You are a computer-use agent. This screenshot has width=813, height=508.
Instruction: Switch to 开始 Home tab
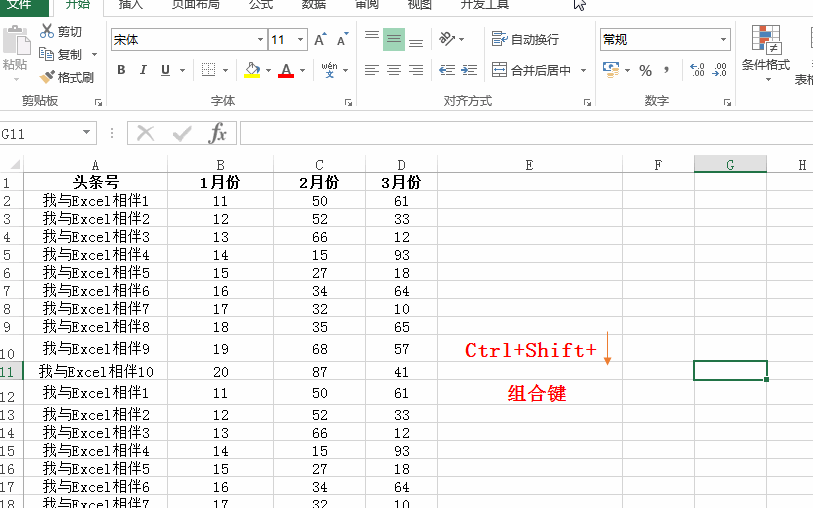(78, 5)
